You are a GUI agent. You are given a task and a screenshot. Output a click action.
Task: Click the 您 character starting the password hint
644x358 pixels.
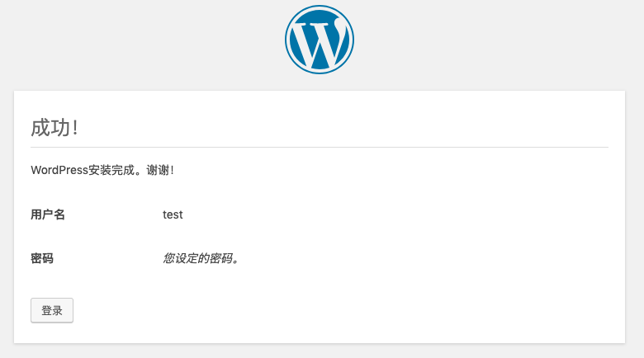(169, 258)
